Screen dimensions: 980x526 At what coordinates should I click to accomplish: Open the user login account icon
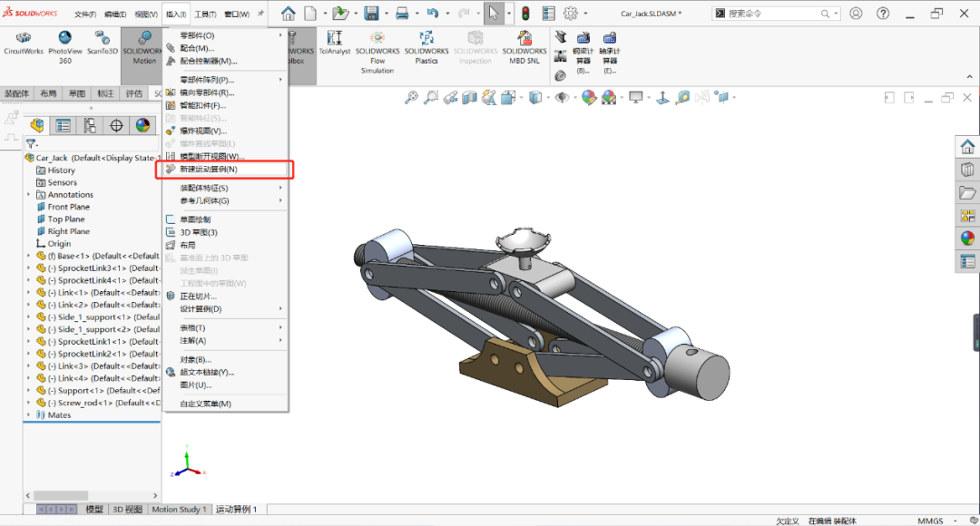[x=856, y=13]
